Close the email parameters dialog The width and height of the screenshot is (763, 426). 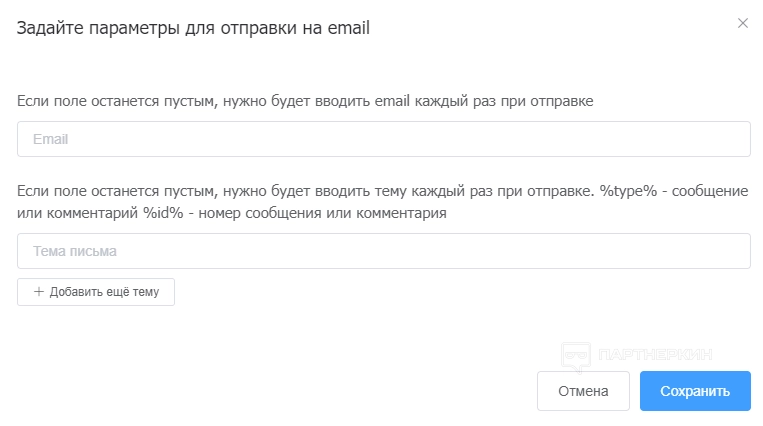click(x=742, y=23)
